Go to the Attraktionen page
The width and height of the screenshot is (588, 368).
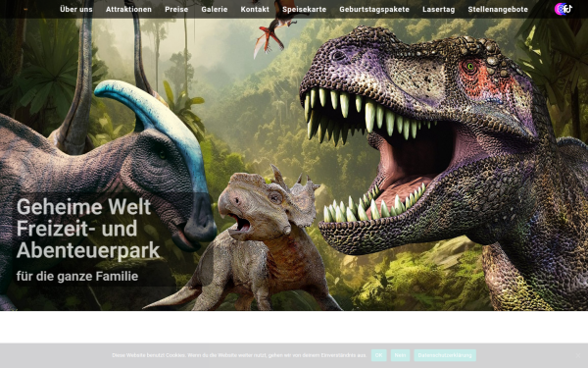(x=128, y=9)
